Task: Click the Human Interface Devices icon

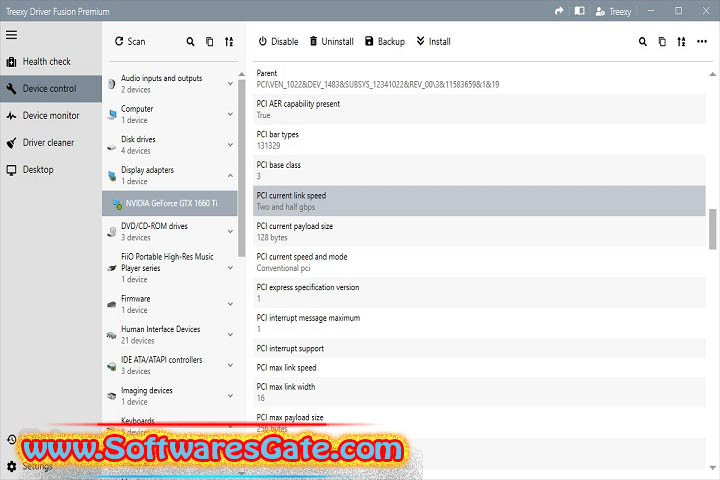Action: [x=112, y=335]
